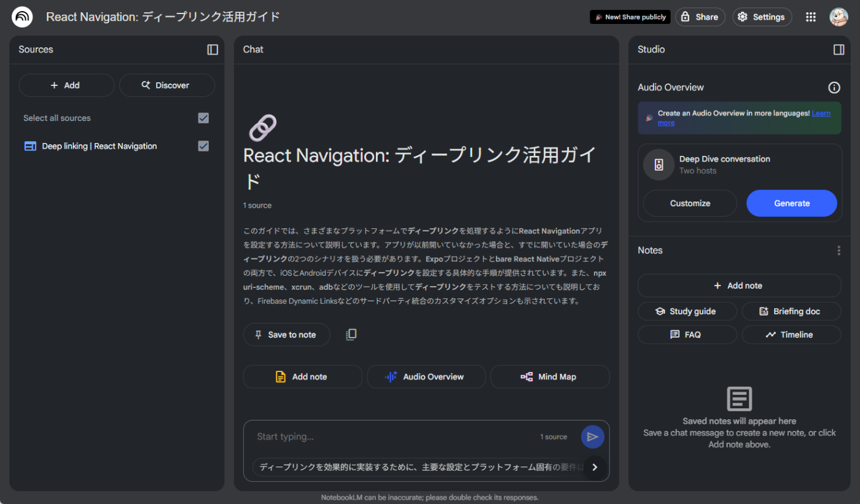Uncheck the Deep linking source checkbox
This screenshot has width=860, height=504.
tap(203, 146)
